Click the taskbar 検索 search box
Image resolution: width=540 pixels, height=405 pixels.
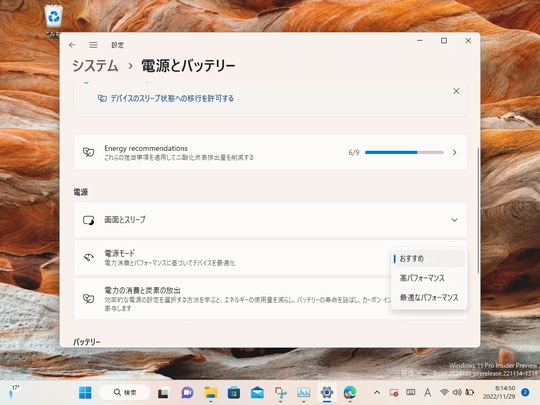click(x=125, y=392)
